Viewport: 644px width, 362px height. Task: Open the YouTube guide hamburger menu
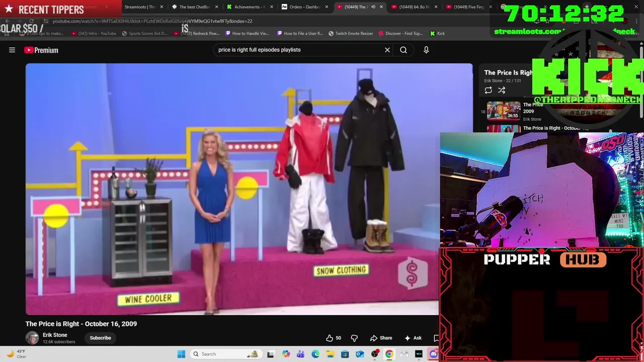tap(12, 50)
